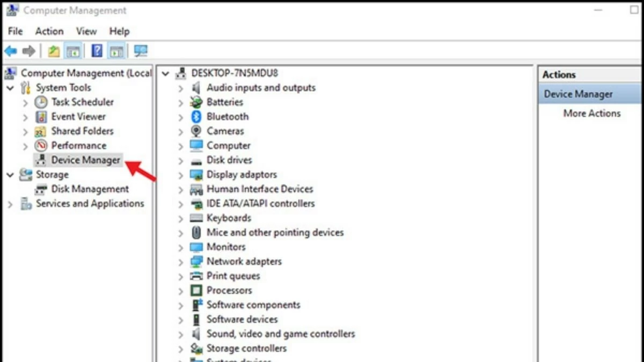Toggle the Show/Hide Action Pane icon
The image size is (644, 362).
(x=116, y=50)
